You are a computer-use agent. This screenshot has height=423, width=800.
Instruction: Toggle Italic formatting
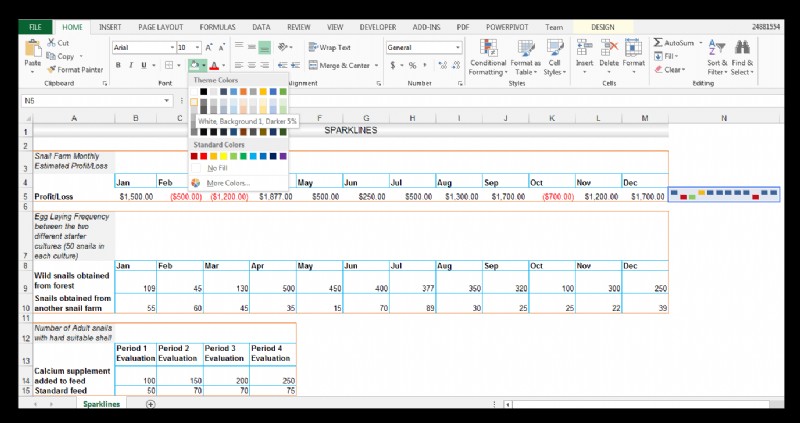click(131, 65)
